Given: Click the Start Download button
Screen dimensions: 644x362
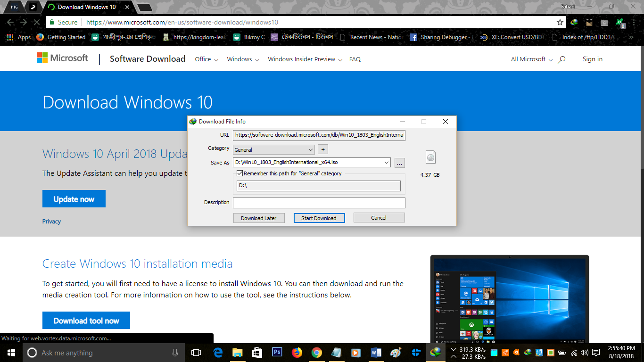Looking at the screenshot, I should (319, 218).
